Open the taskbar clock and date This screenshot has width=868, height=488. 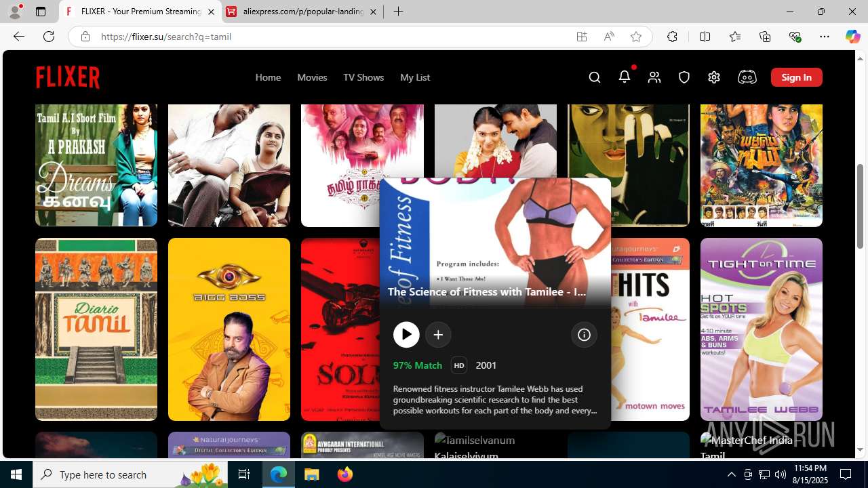(x=810, y=474)
